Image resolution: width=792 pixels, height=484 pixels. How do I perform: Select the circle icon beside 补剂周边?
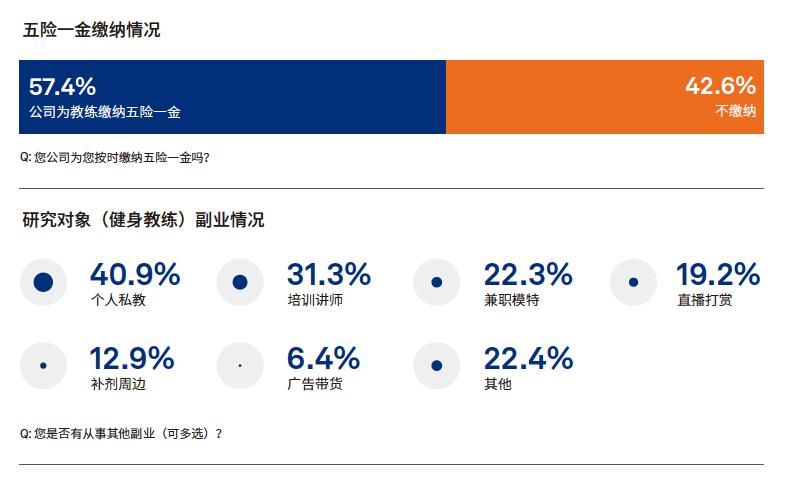(x=43, y=366)
